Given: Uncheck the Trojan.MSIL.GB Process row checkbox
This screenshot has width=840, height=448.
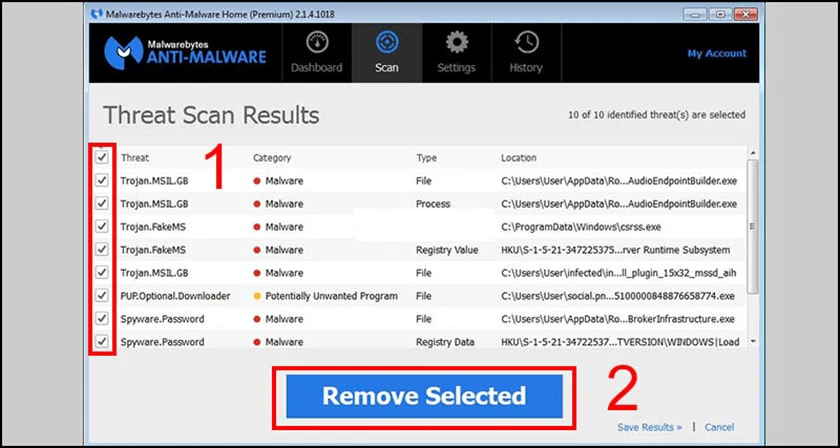Looking at the screenshot, I should (x=102, y=204).
